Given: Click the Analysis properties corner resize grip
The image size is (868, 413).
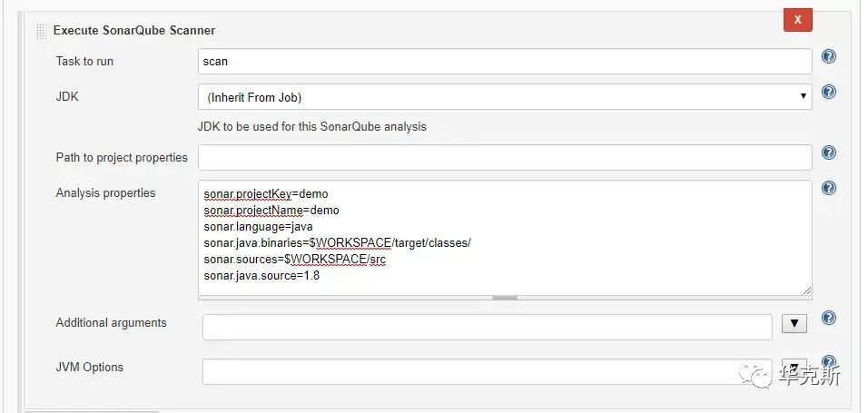Looking at the screenshot, I should (806, 290).
